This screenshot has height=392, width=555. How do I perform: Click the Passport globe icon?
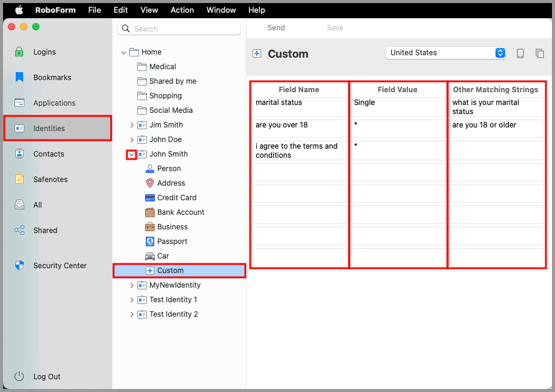tap(150, 242)
